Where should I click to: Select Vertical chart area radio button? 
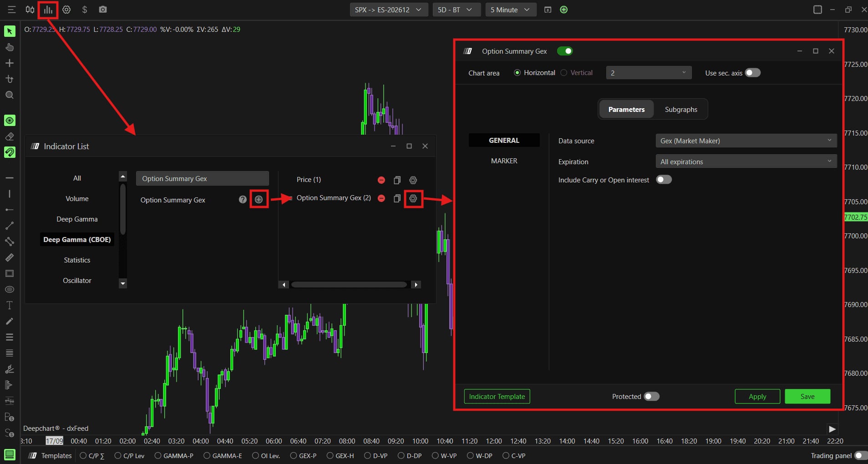pos(564,73)
